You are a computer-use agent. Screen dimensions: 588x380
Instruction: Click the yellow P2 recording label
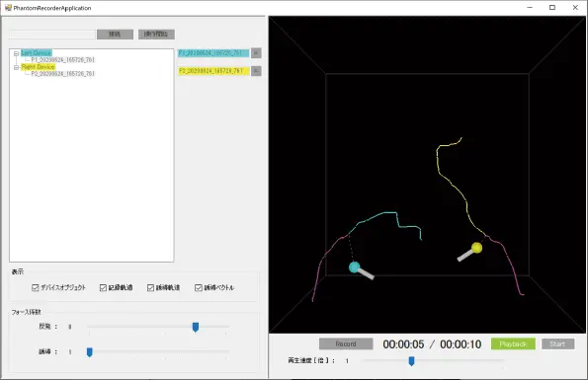(x=213, y=71)
